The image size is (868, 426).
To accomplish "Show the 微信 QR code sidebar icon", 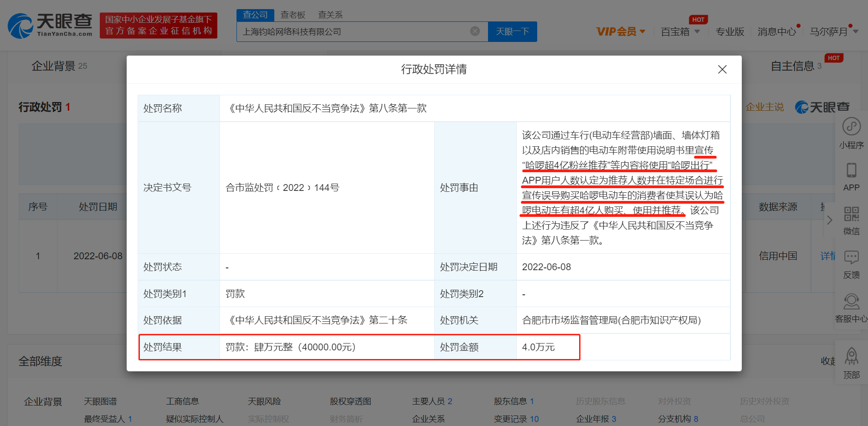I will click(851, 219).
